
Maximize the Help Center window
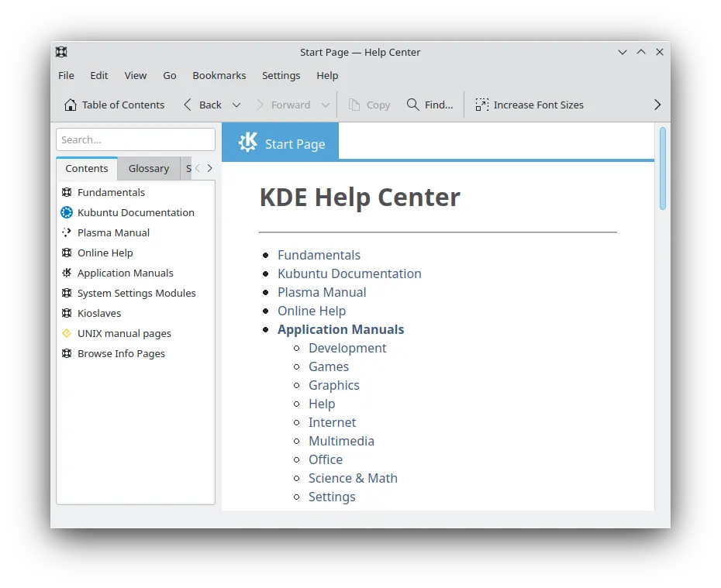641,52
